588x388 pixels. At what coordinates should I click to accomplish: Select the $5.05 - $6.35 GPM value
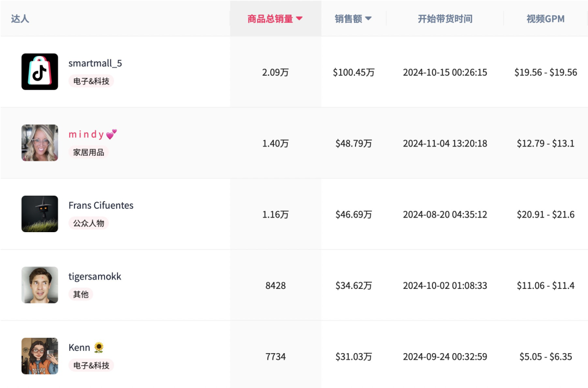546,356
